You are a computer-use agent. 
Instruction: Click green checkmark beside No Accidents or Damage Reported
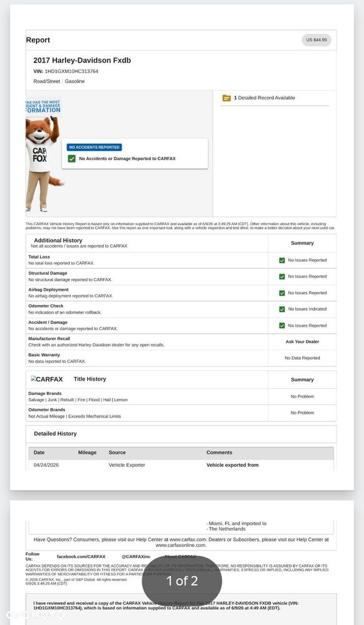coord(72,159)
